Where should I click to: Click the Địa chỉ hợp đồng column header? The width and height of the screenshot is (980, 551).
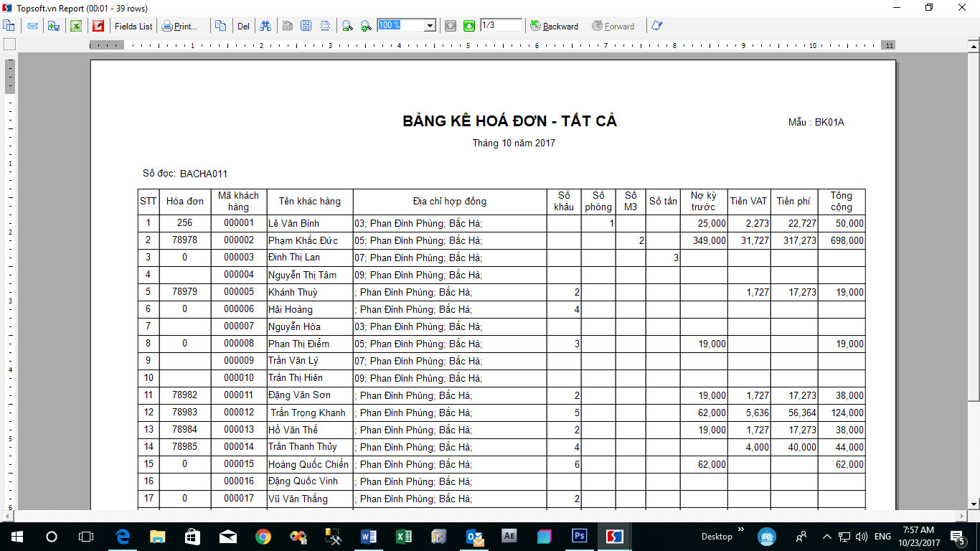[x=450, y=202]
